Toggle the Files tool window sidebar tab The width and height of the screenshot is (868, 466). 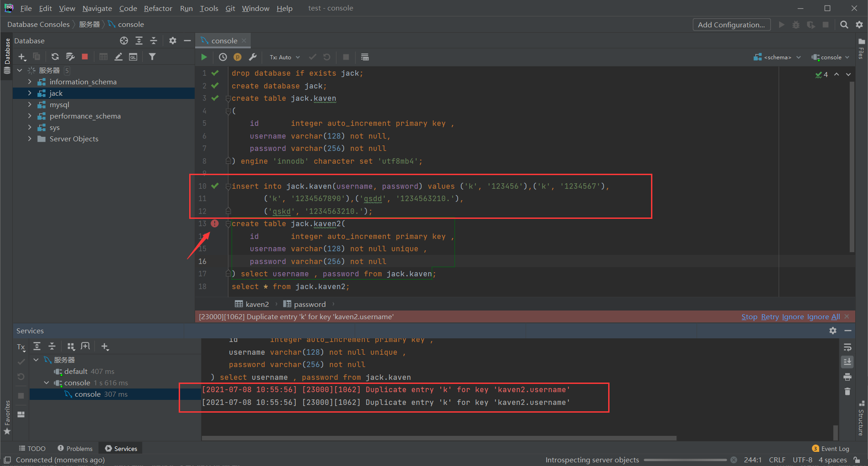tap(861, 48)
